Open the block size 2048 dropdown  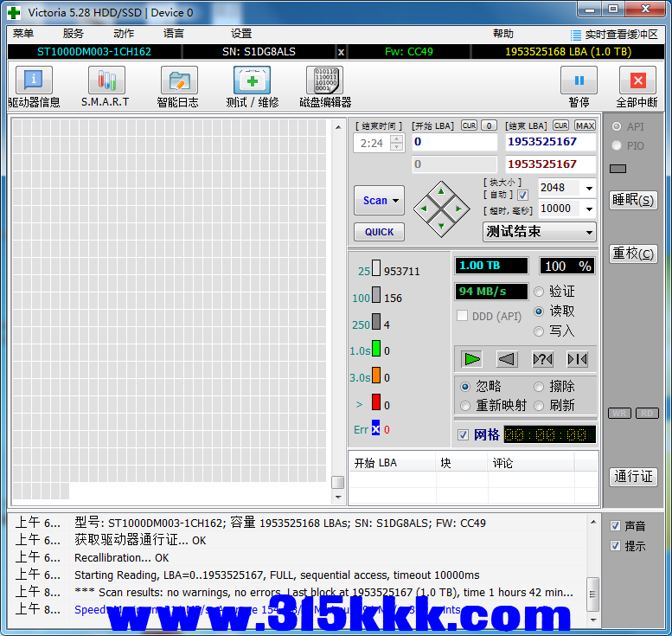coord(589,188)
